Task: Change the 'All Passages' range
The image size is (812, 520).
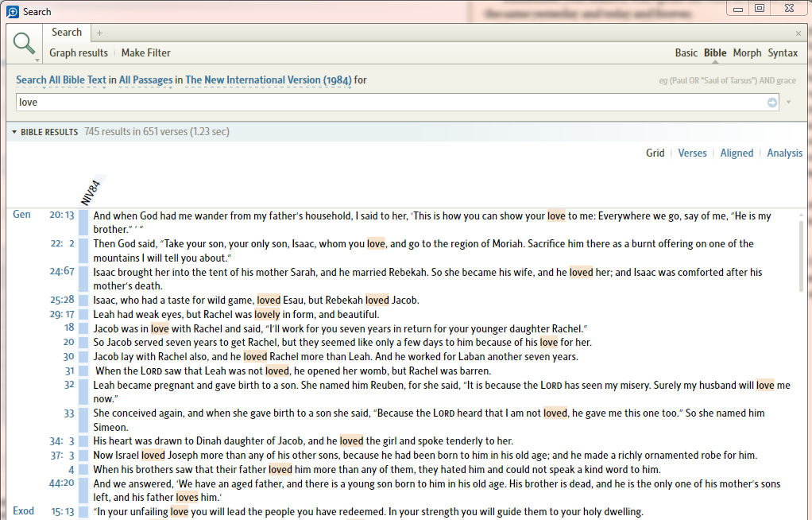Action: (145, 80)
